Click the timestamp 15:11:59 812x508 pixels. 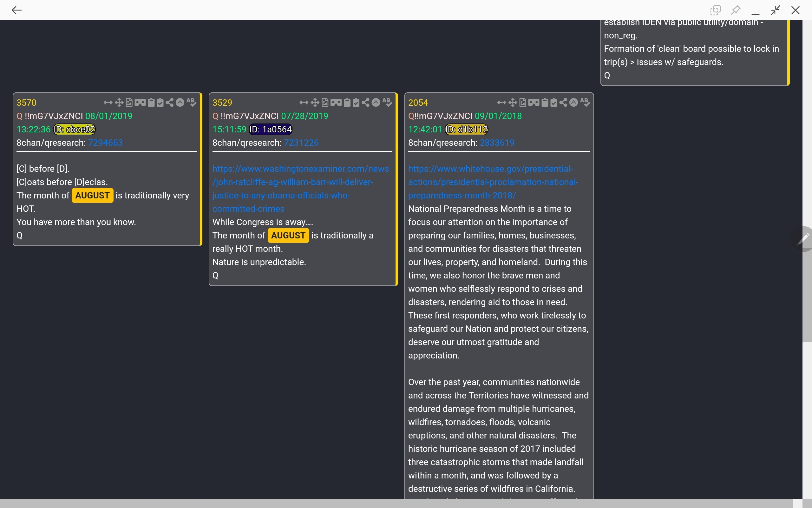tap(230, 129)
